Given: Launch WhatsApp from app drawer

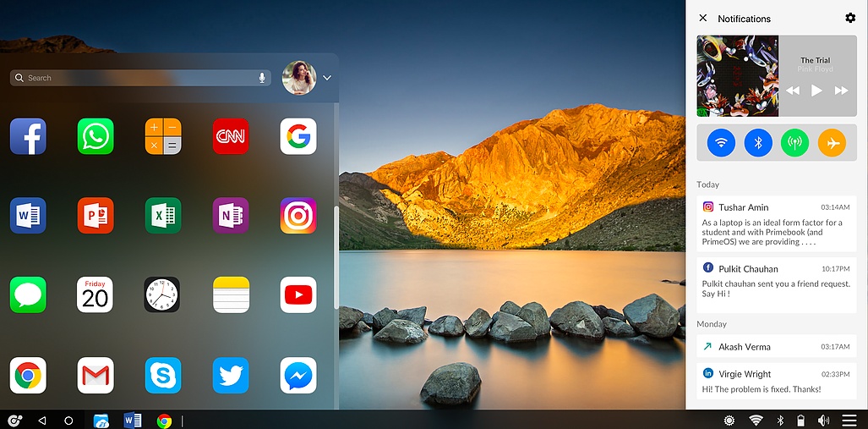Looking at the screenshot, I should pos(96,136).
